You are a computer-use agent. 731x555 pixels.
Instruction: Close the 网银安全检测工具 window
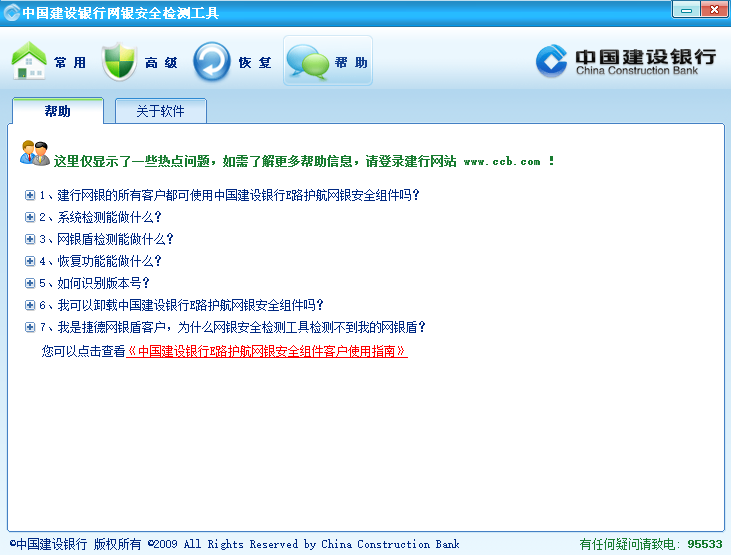pyautogui.click(x=714, y=9)
